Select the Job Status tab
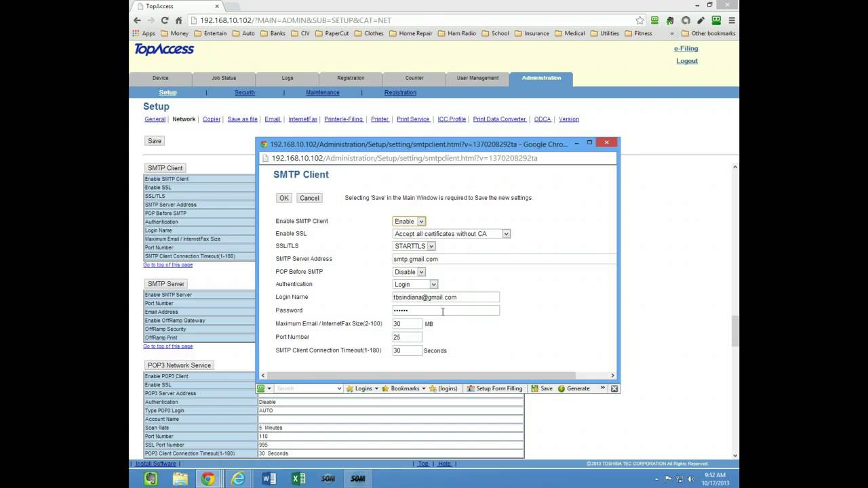868x488 pixels. point(224,78)
